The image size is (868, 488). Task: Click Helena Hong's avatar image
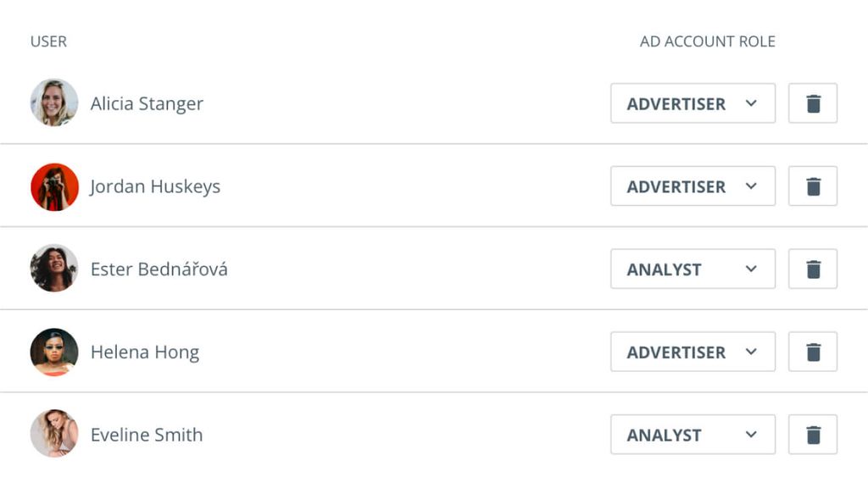[x=54, y=352]
